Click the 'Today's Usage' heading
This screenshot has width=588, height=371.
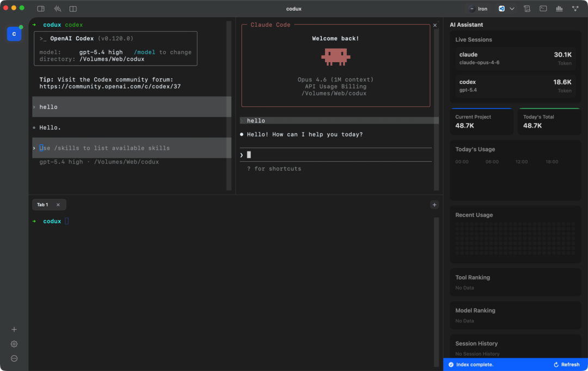point(475,149)
